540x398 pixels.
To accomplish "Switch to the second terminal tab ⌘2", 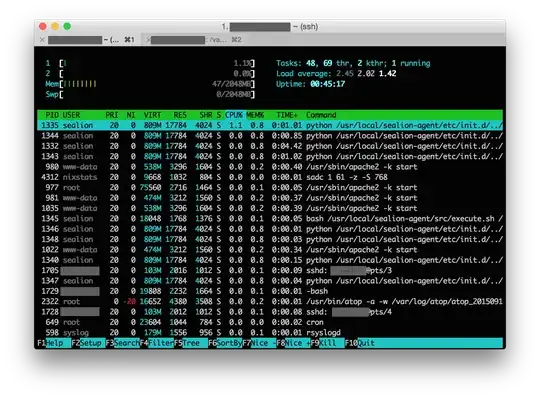I will [196, 40].
